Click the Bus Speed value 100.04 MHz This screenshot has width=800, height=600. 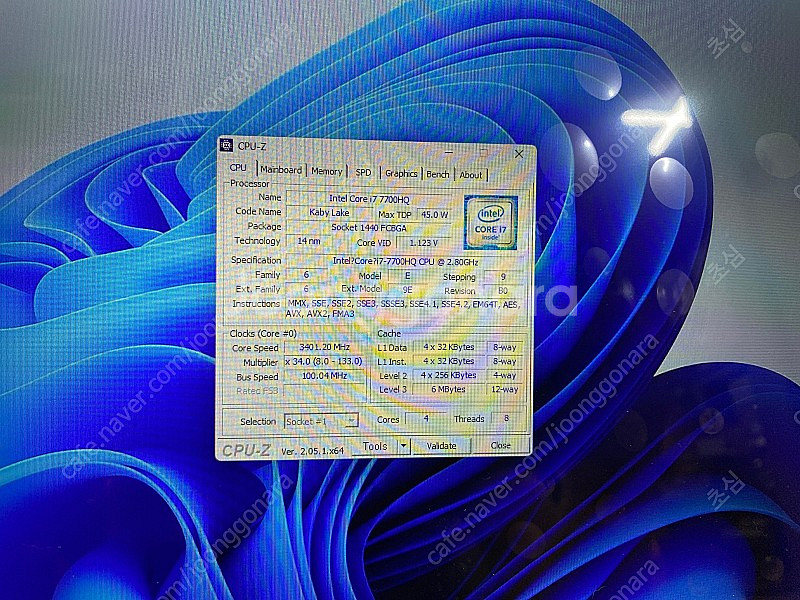pyautogui.click(x=324, y=376)
